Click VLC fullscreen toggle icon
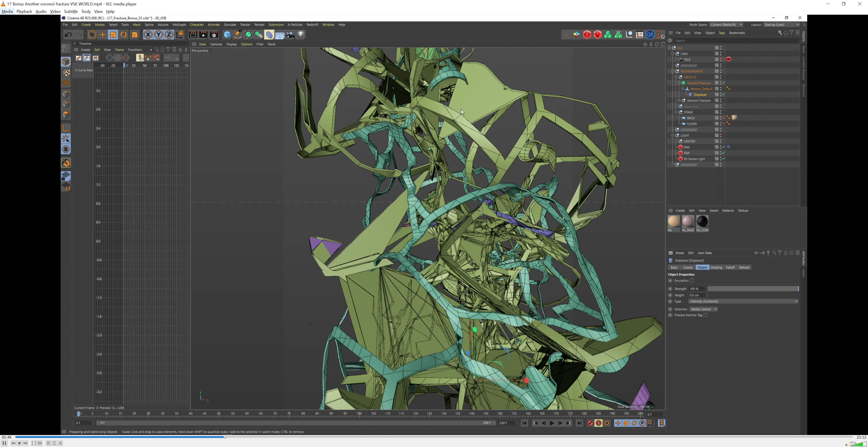 (34, 443)
